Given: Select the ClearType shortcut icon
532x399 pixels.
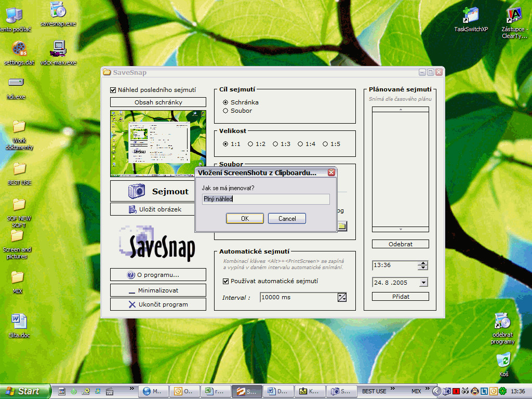Looking at the screenshot, I should [x=514, y=23].
